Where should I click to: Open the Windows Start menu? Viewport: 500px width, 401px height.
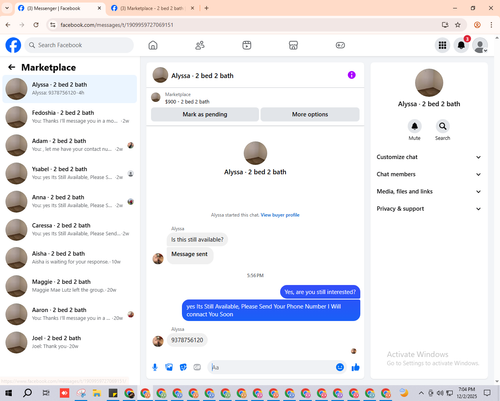(8, 393)
